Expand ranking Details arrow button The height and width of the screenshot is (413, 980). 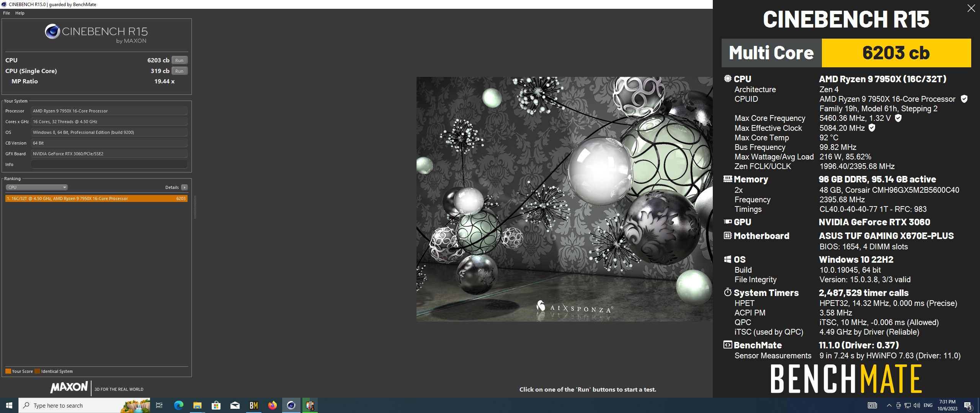185,187
